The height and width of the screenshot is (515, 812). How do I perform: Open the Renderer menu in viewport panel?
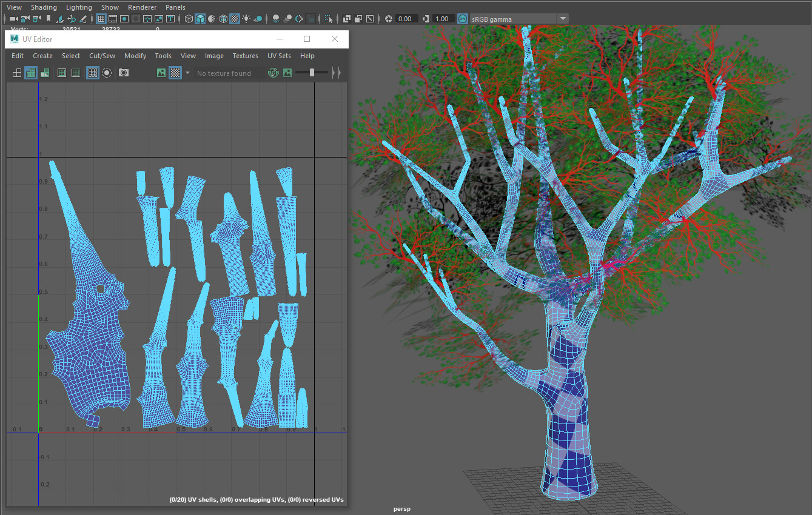[x=142, y=7]
